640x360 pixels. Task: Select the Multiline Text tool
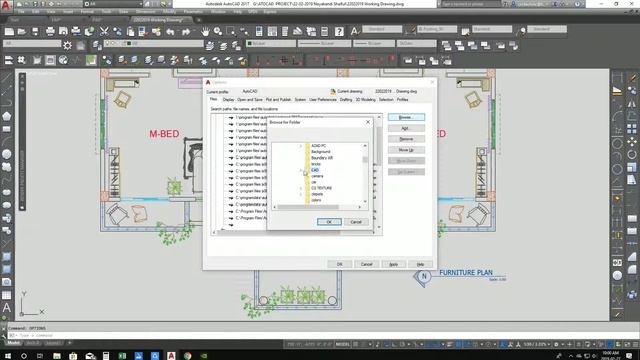[x=7, y=308]
